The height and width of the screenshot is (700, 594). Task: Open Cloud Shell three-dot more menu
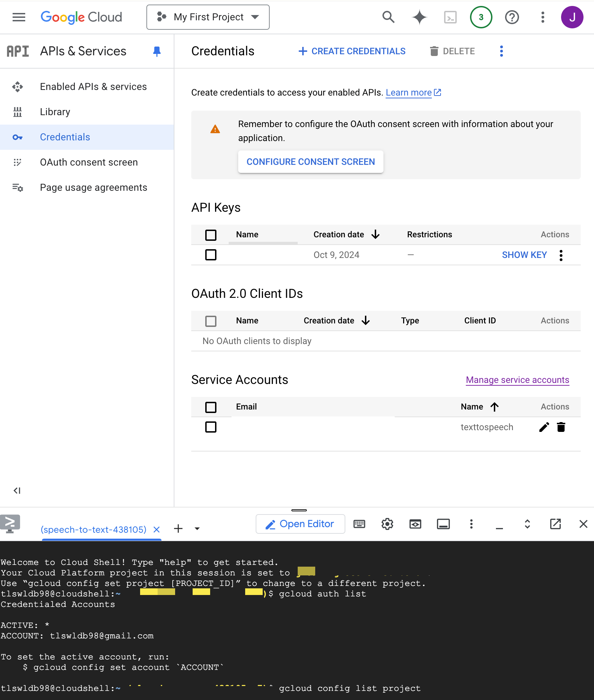(x=471, y=524)
